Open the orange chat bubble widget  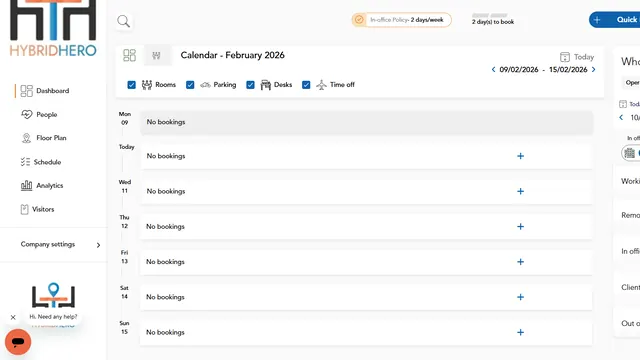tap(18, 342)
